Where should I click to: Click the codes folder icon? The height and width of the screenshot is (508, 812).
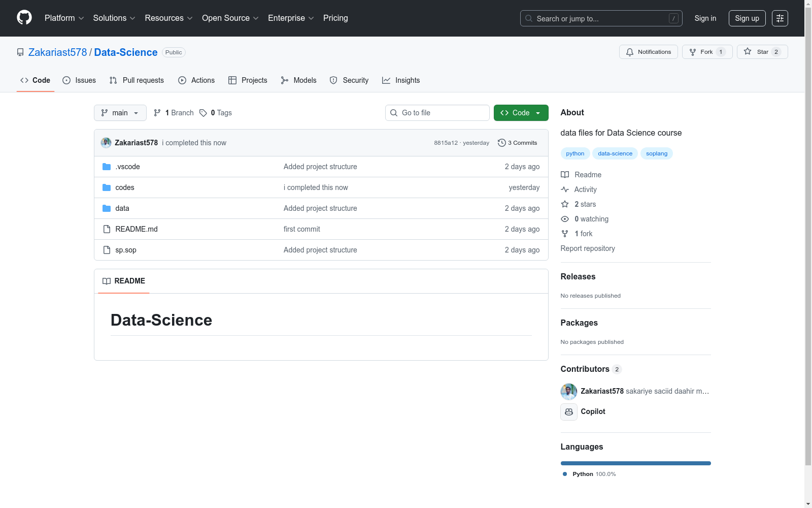107,187
